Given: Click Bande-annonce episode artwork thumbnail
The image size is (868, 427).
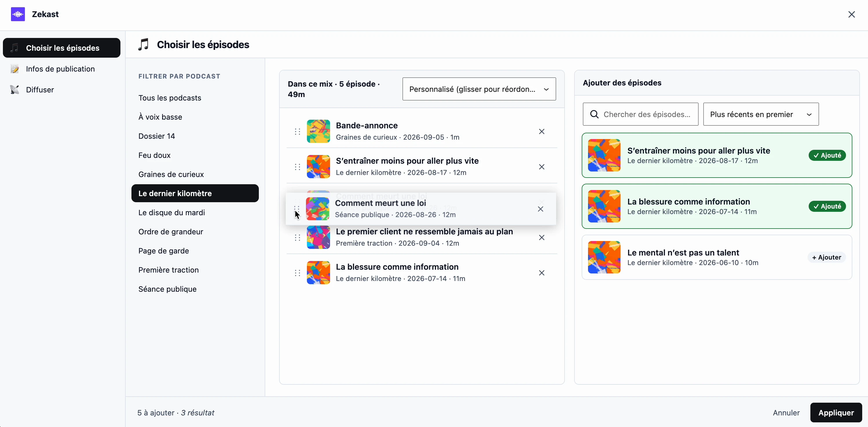Looking at the screenshot, I should tap(318, 132).
